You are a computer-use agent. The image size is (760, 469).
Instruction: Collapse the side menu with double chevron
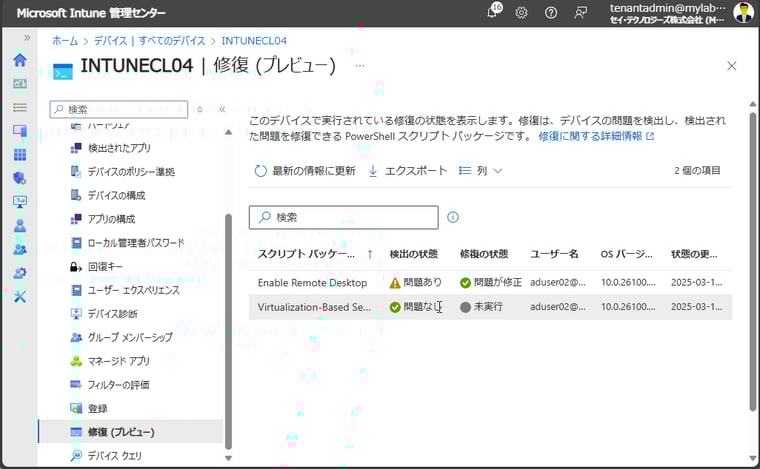coord(222,109)
